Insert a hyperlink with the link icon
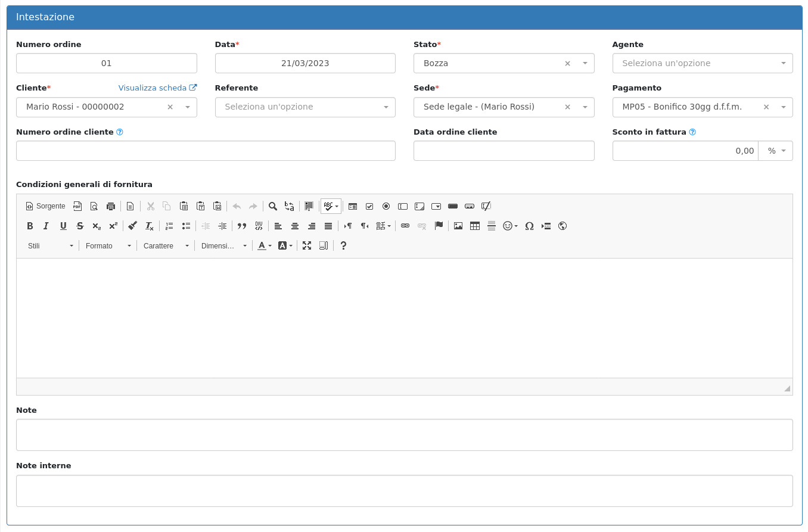 click(x=405, y=226)
